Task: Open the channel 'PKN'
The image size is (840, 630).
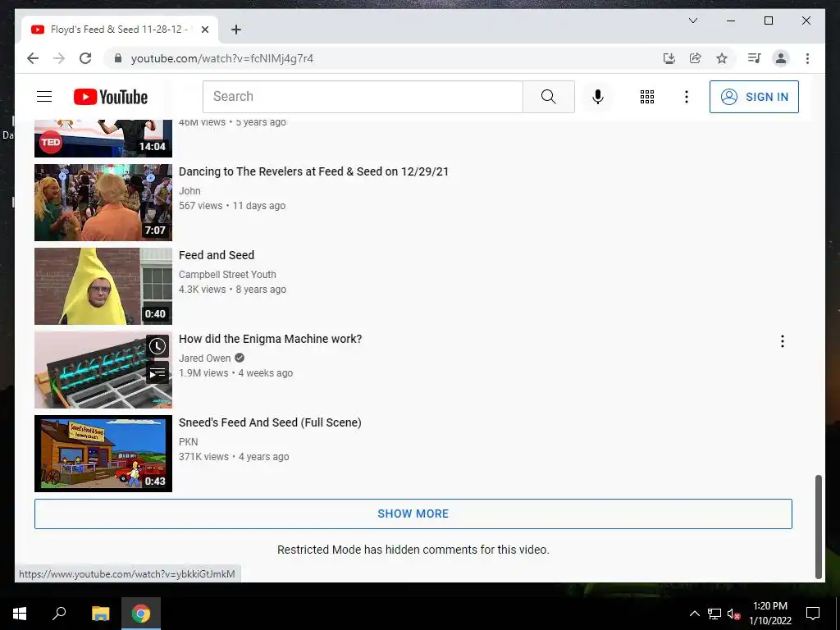Action: coord(189,441)
